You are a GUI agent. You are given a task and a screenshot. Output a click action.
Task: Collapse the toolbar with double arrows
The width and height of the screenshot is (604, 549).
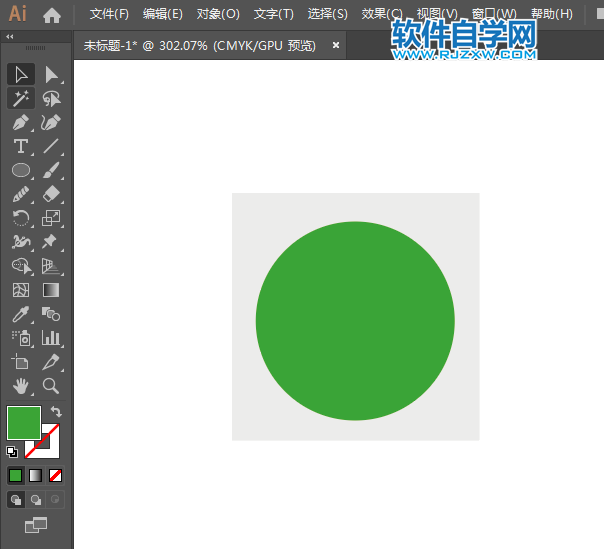coord(10,37)
